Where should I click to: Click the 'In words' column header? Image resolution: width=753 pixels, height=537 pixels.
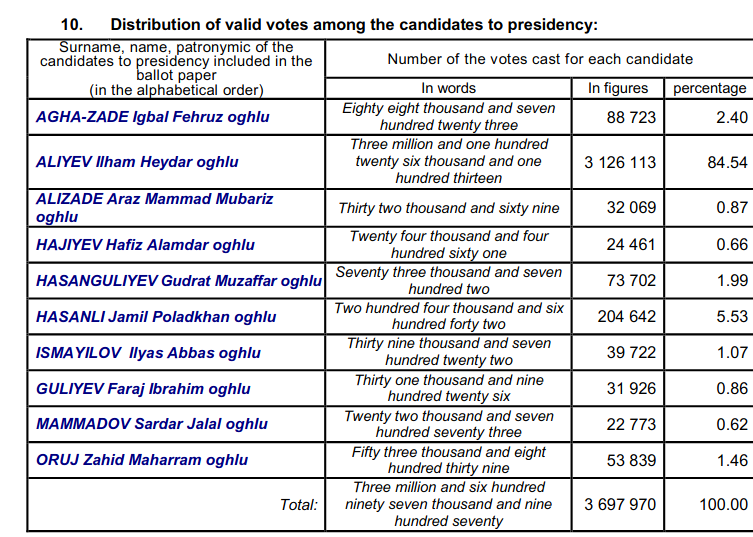tap(449, 88)
